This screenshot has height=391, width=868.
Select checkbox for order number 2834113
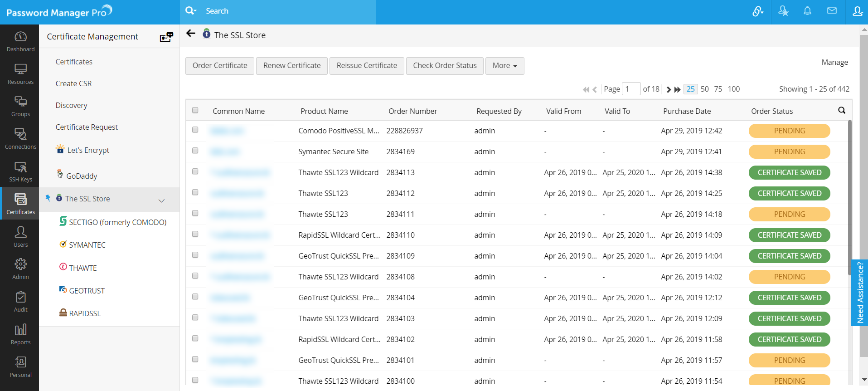click(195, 171)
